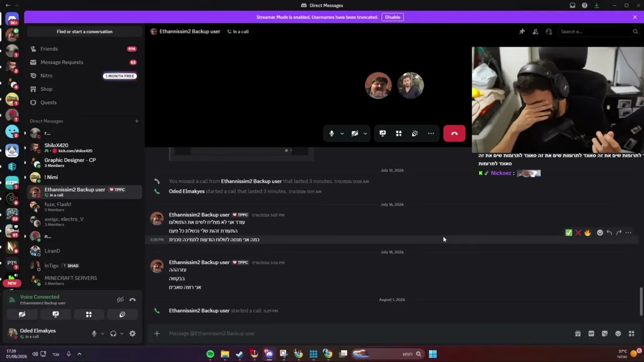Turn on camera from the voice panel
Screen dimensions: 644x362
22,314
